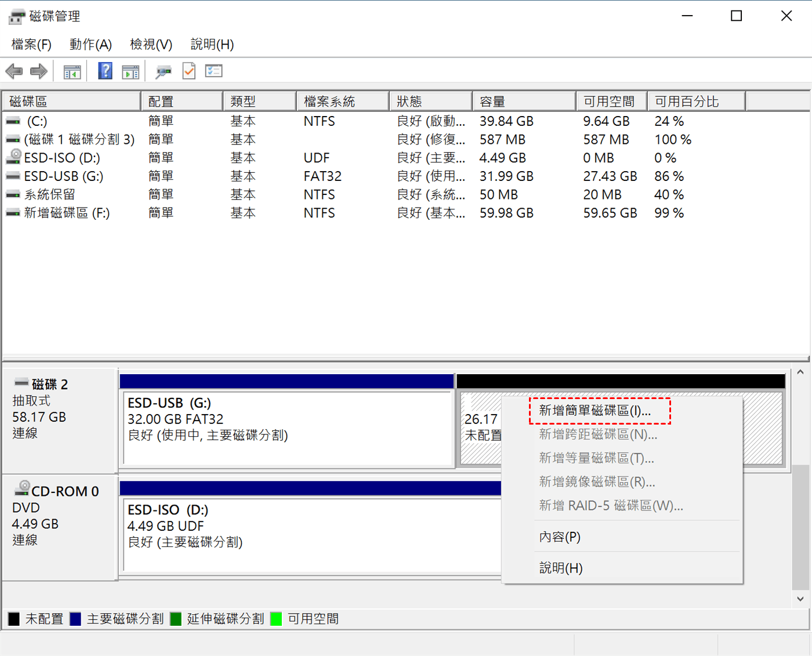
Task: Click the 59.65 GB free space cell
Action: tap(610, 213)
